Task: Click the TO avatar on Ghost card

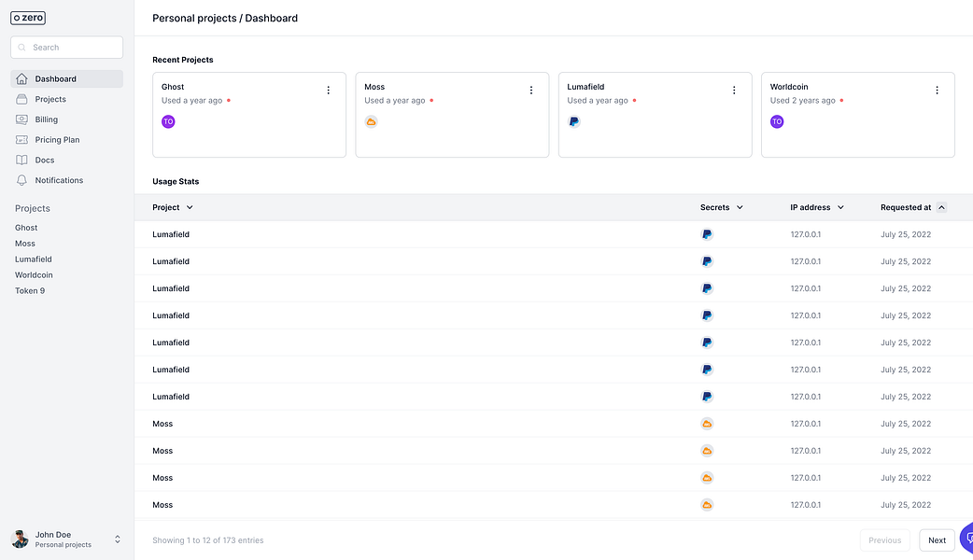Action: pos(168,121)
